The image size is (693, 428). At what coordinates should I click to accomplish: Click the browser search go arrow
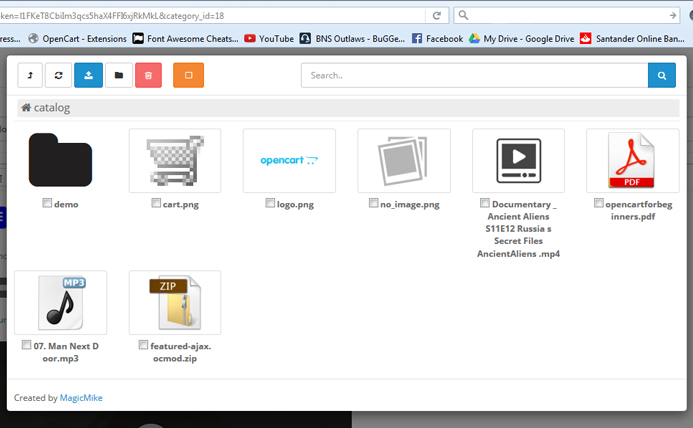click(673, 15)
